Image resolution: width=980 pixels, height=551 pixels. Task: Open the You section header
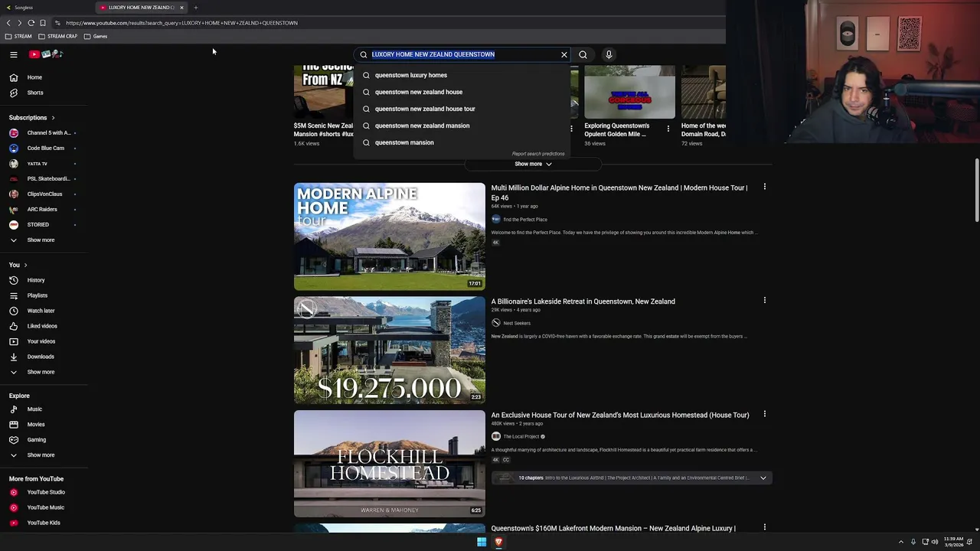pyautogui.click(x=18, y=265)
